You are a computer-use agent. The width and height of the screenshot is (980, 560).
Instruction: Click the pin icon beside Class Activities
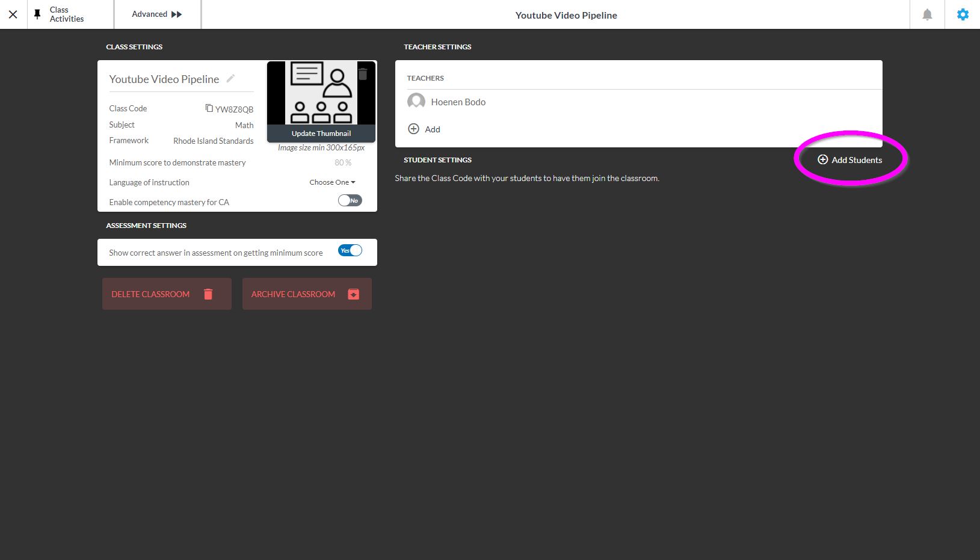pyautogui.click(x=37, y=14)
